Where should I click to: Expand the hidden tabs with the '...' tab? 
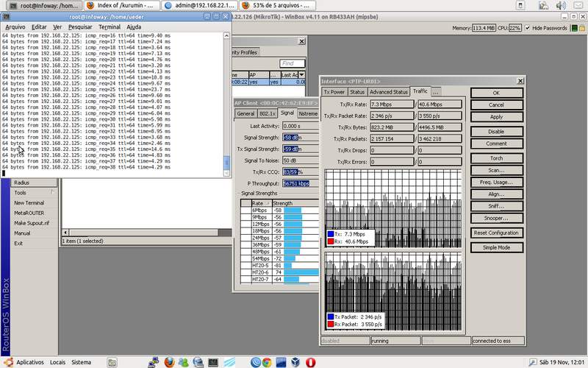[435, 92]
